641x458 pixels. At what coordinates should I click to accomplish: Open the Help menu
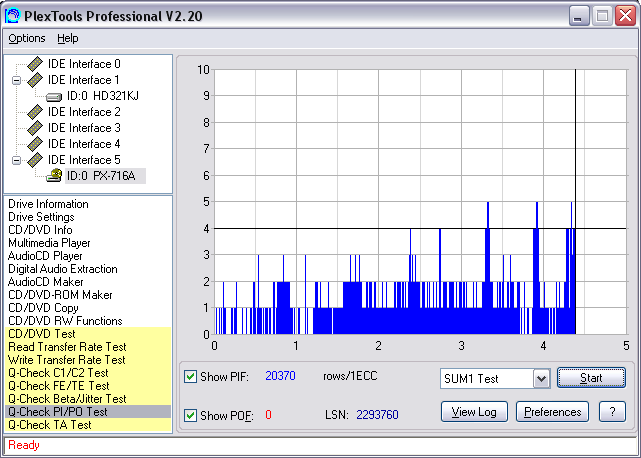pos(68,38)
